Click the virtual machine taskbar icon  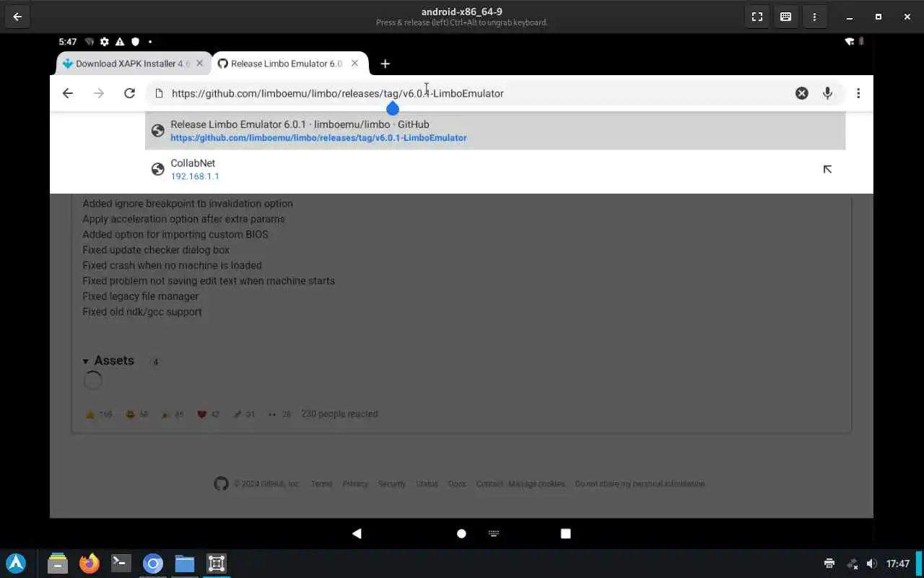click(x=217, y=564)
